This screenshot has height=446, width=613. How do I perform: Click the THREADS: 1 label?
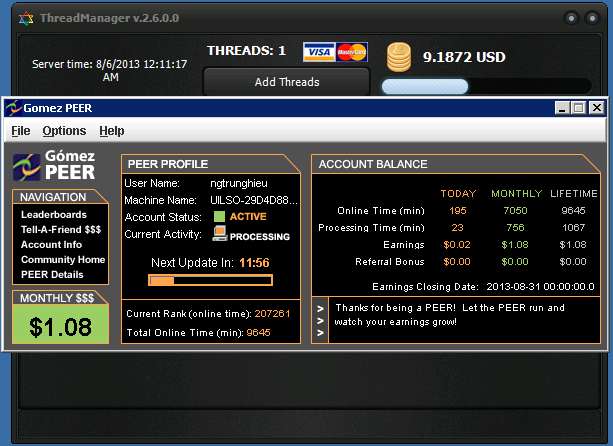coord(246,50)
